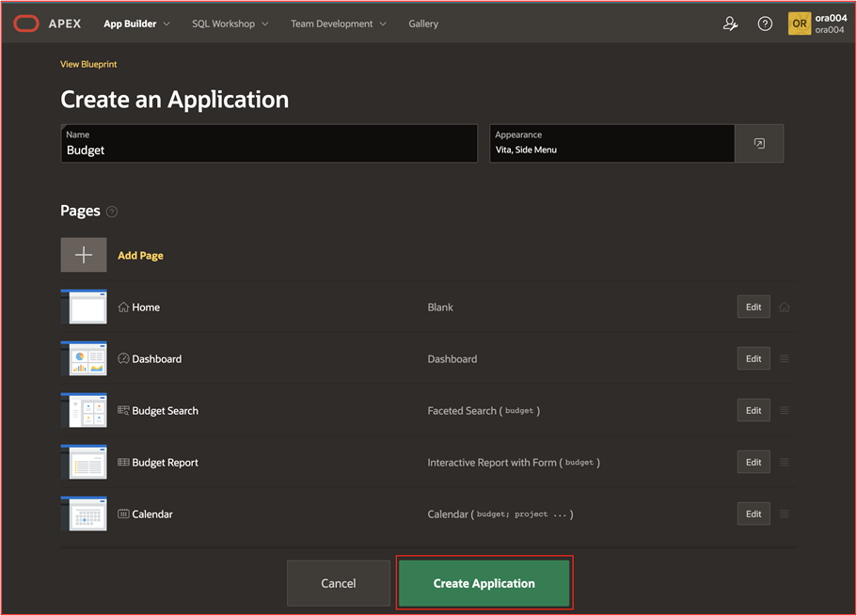
Task: Click the Home page name text
Action: coord(146,308)
